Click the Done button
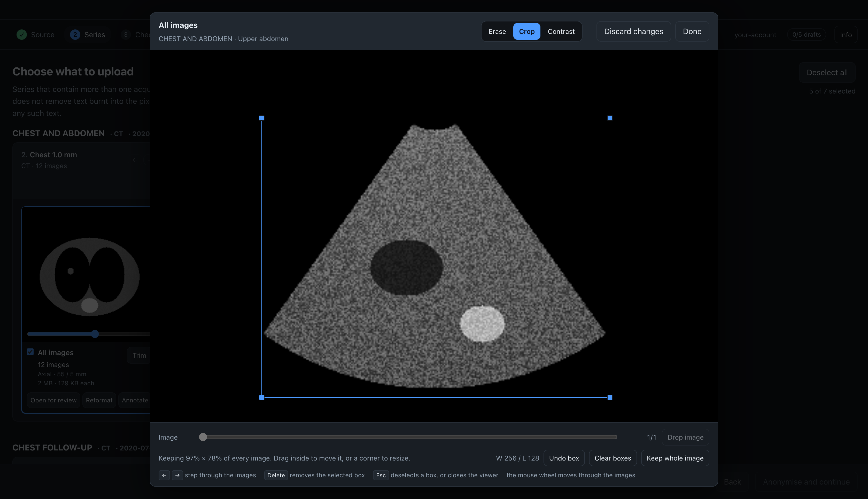Screen dimensions: 868x499 (692, 32)
